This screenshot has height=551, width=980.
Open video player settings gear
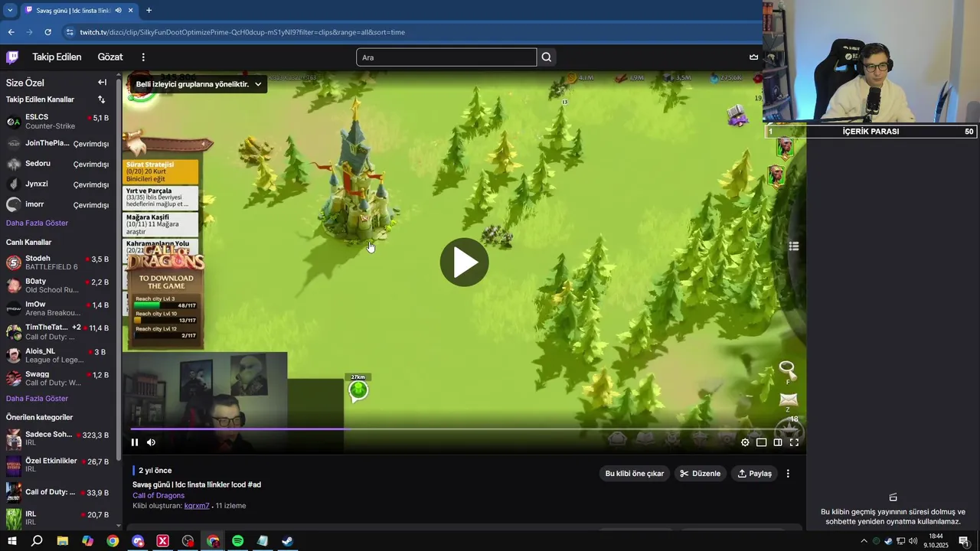coord(745,442)
